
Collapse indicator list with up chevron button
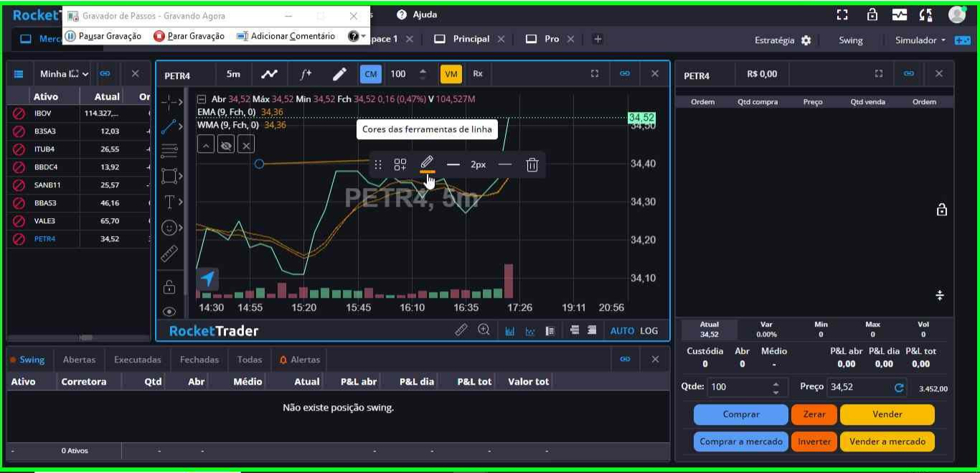[x=206, y=145]
